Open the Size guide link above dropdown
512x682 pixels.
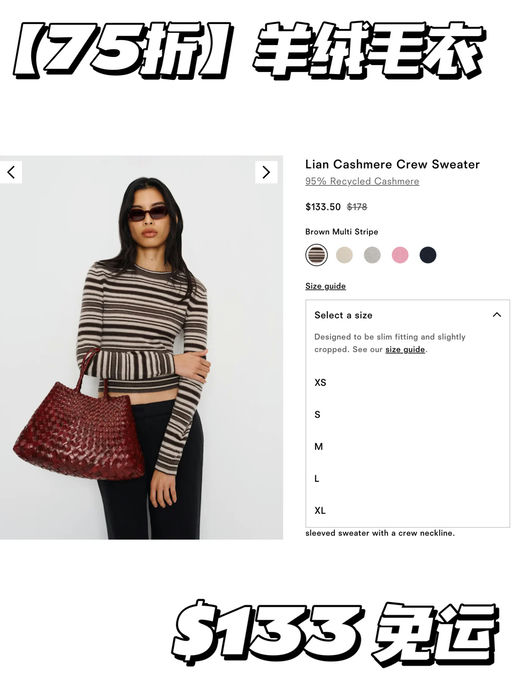(325, 286)
